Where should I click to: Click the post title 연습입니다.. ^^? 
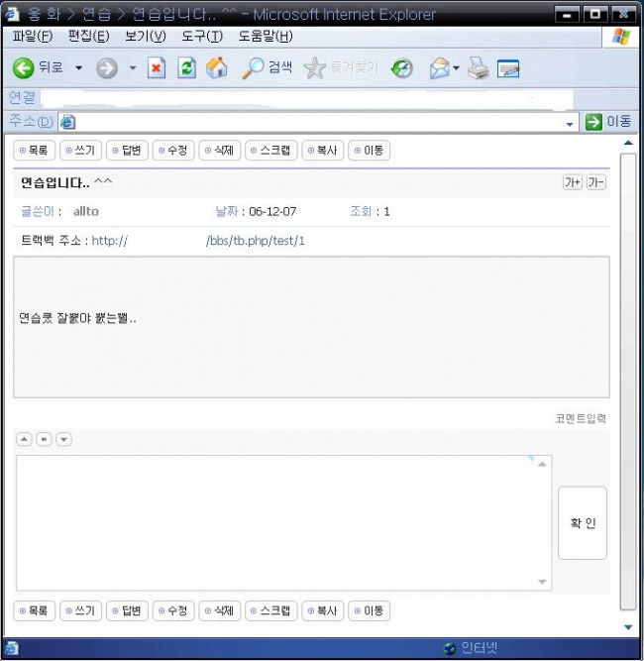[x=66, y=182]
